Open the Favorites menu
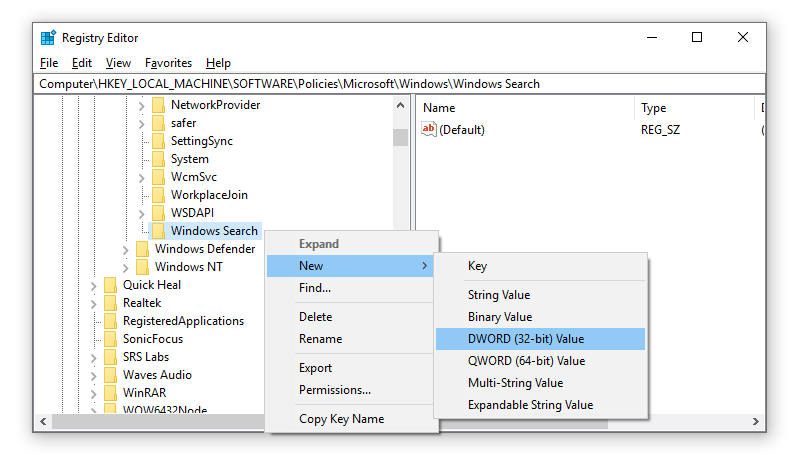This screenshot has width=803, height=465. coord(168,63)
